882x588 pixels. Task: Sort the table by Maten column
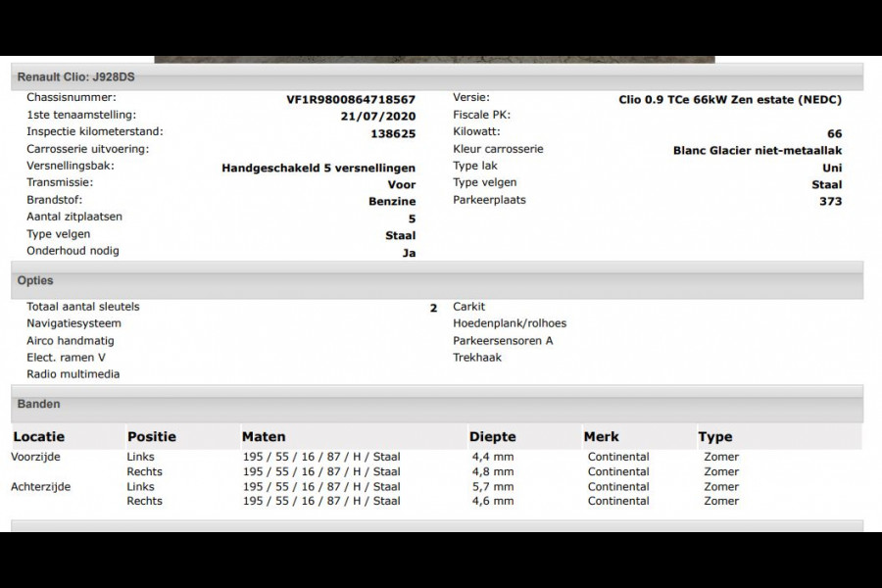(264, 436)
